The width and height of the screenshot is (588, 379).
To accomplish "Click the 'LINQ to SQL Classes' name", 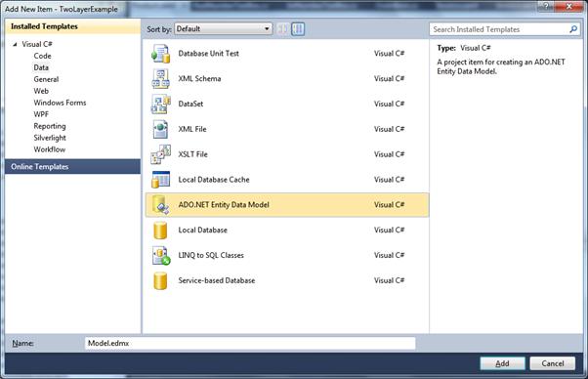I will coord(211,255).
